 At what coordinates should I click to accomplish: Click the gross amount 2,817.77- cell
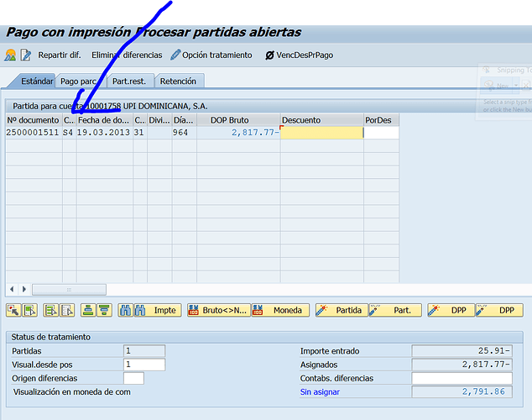[x=238, y=133]
